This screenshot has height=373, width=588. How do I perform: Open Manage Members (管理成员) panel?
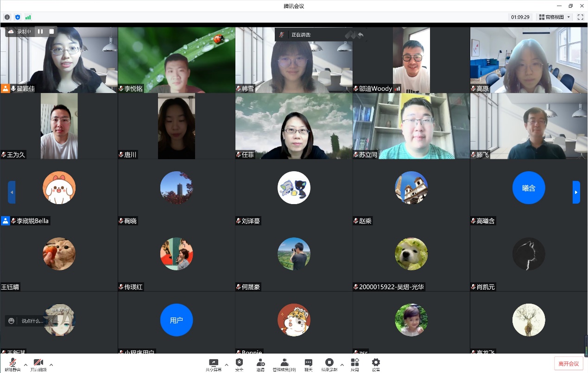click(x=284, y=364)
